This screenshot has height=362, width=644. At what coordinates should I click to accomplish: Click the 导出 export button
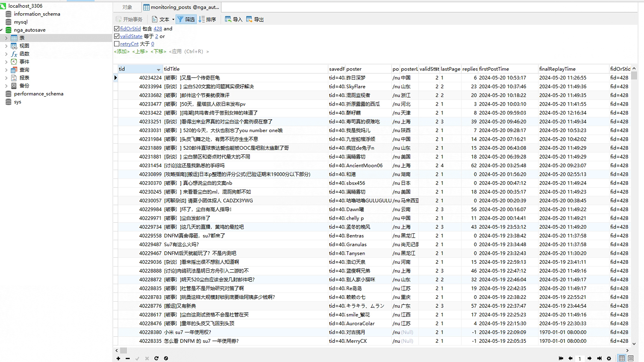tap(255, 19)
